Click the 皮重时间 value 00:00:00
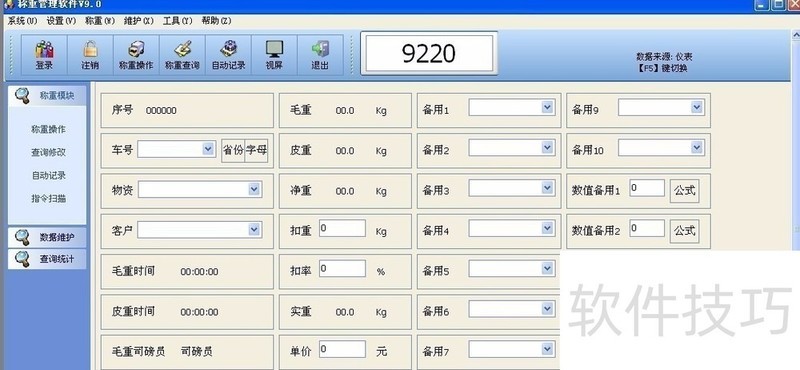800x370 pixels. click(x=199, y=312)
